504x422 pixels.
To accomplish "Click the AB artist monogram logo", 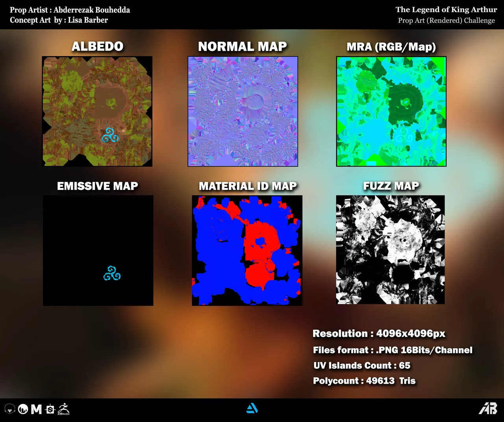I will coord(488,409).
